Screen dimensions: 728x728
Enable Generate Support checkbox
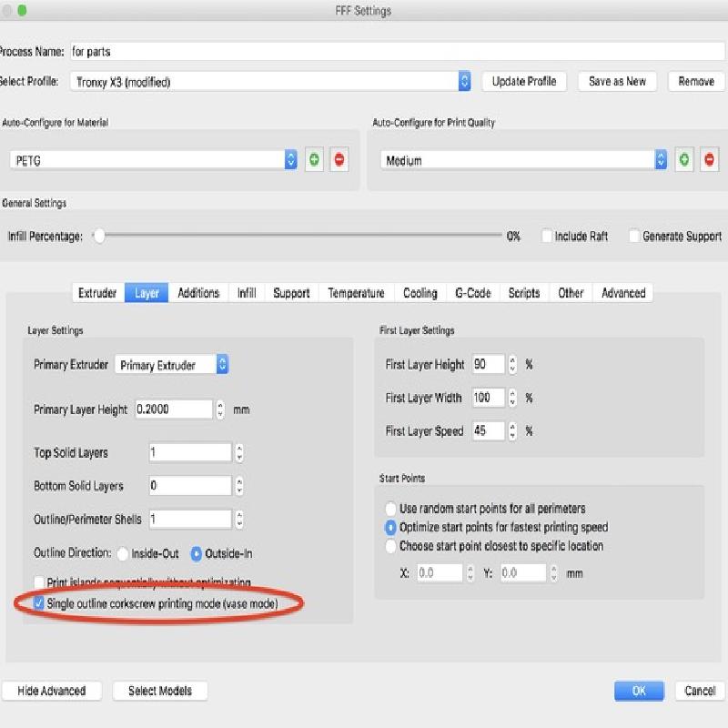click(634, 236)
